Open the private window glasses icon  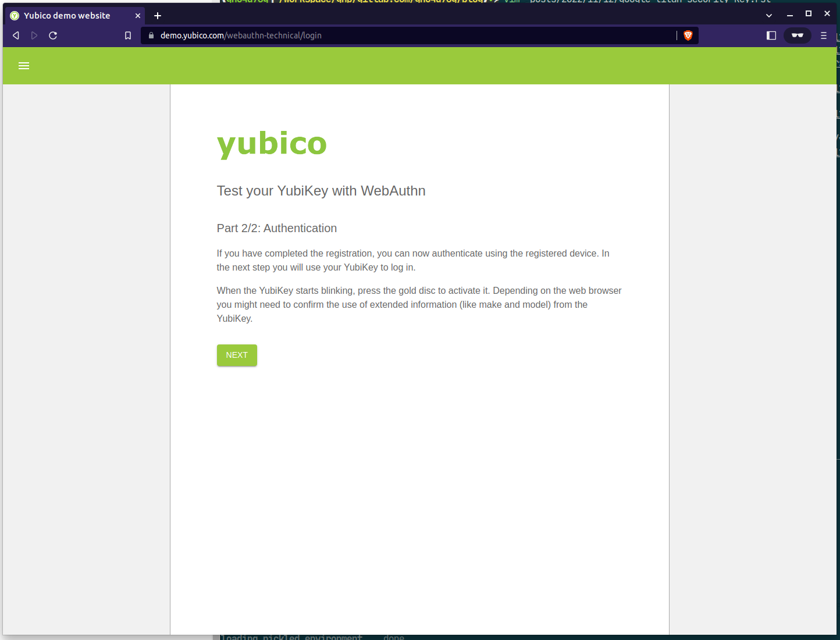pyautogui.click(x=798, y=35)
